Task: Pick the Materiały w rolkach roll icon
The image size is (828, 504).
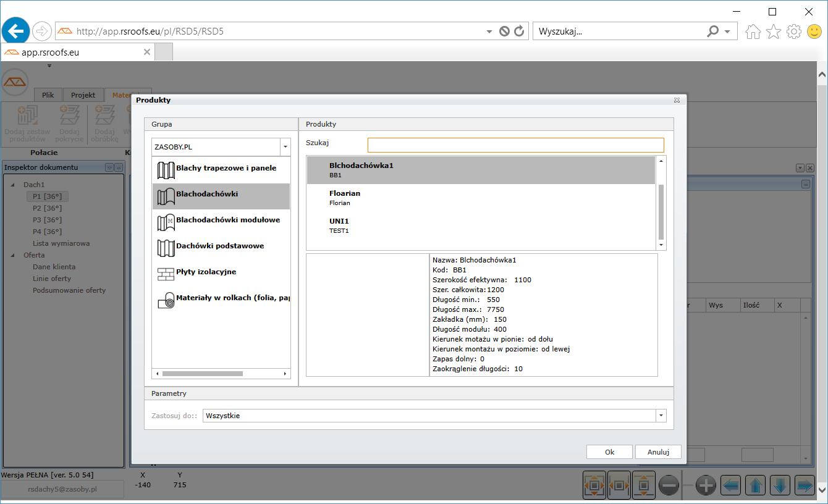Action: (x=166, y=300)
